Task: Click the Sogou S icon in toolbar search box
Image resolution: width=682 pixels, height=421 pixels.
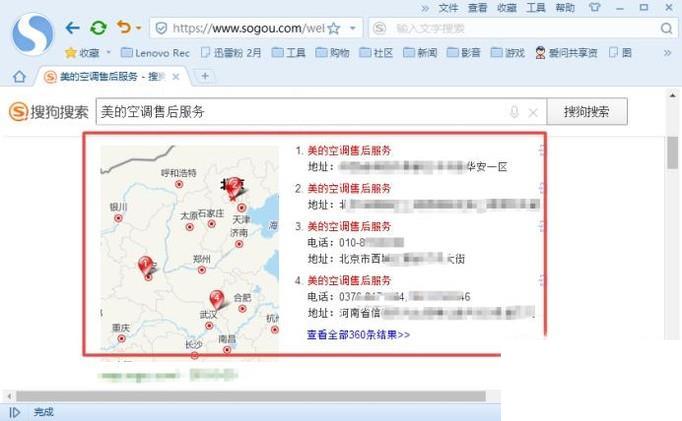Action: (379, 29)
